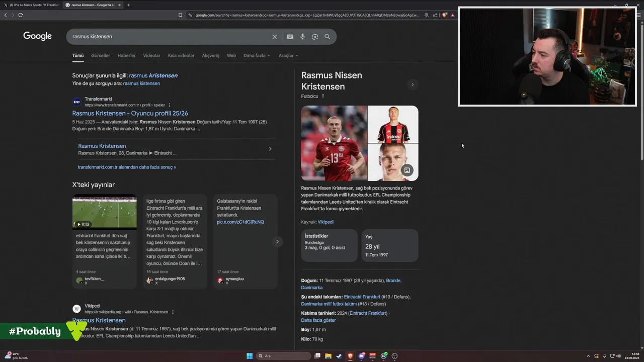Open knowledge panel Futbolcu three-dot menu
This screenshot has height=362, width=644.
pos(323,96)
